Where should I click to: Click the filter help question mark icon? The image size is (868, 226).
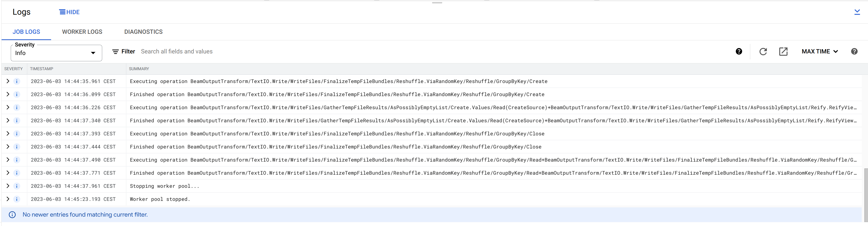tap(739, 52)
